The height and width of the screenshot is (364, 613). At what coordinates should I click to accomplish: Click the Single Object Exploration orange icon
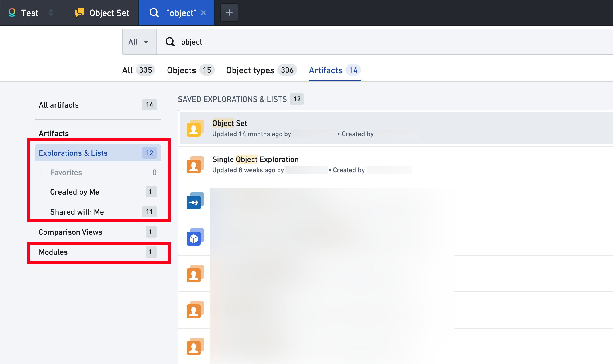(x=195, y=165)
